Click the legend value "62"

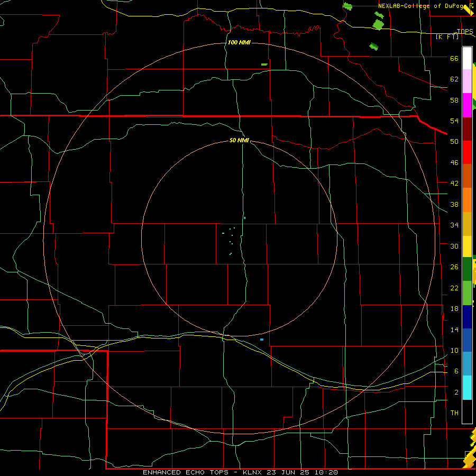point(454,79)
